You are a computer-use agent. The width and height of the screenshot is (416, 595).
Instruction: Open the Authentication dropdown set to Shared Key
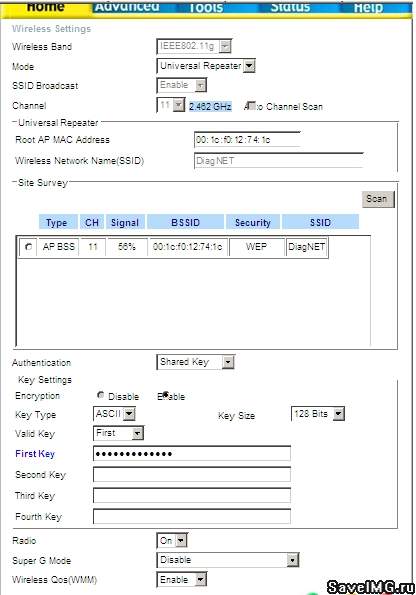(195, 362)
